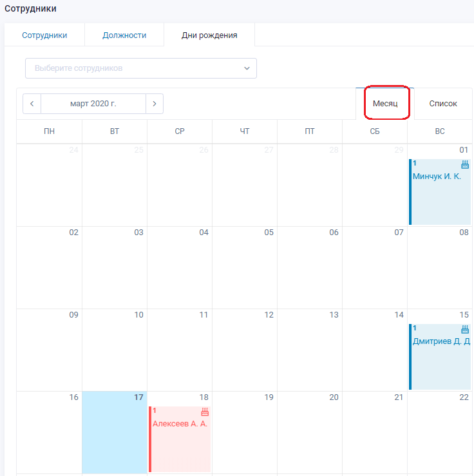Go to previous month arrow

tap(32, 104)
